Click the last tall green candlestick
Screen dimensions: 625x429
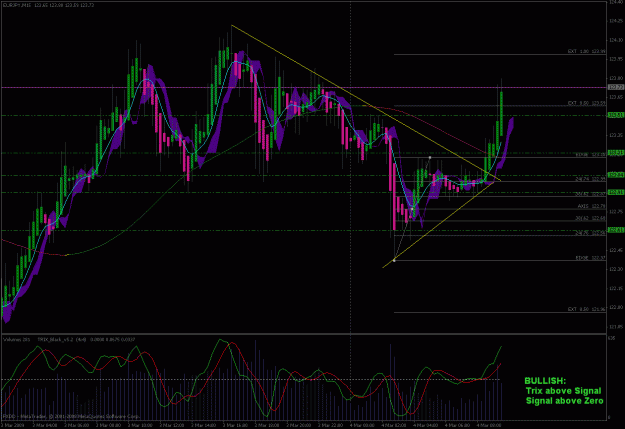point(501,114)
